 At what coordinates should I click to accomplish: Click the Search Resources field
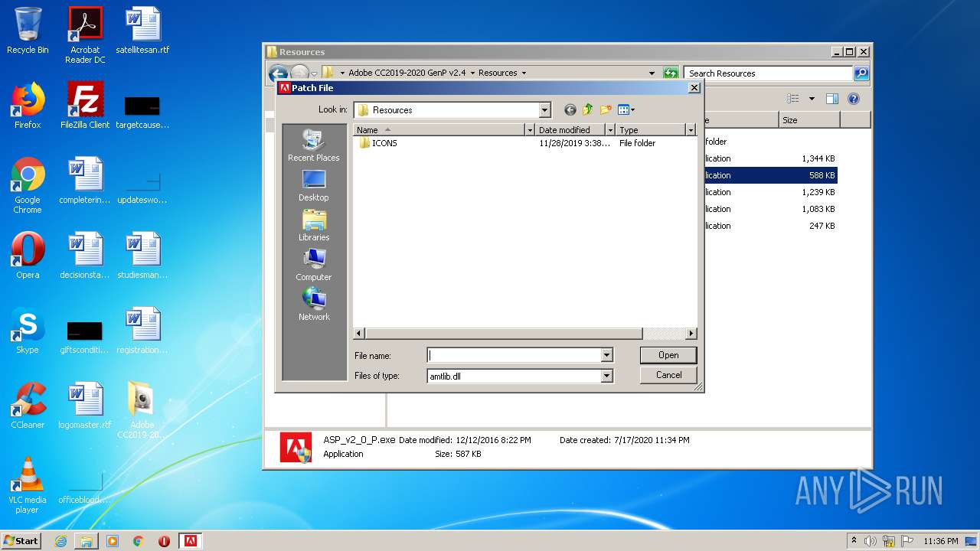[x=768, y=73]
